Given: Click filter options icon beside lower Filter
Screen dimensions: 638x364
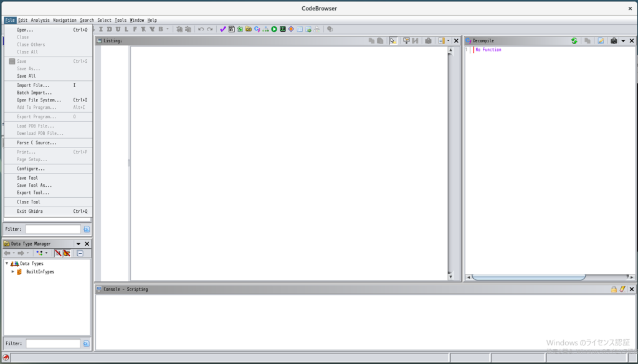Looking at the screenshot, I should [86, 343].
